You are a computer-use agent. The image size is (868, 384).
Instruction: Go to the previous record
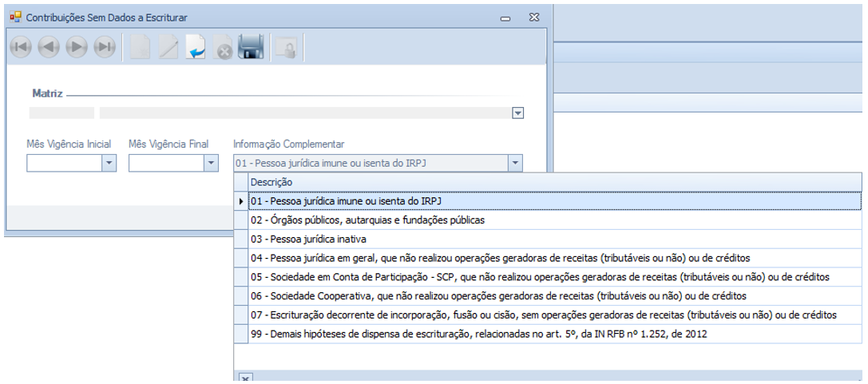[x=49, y=48]
